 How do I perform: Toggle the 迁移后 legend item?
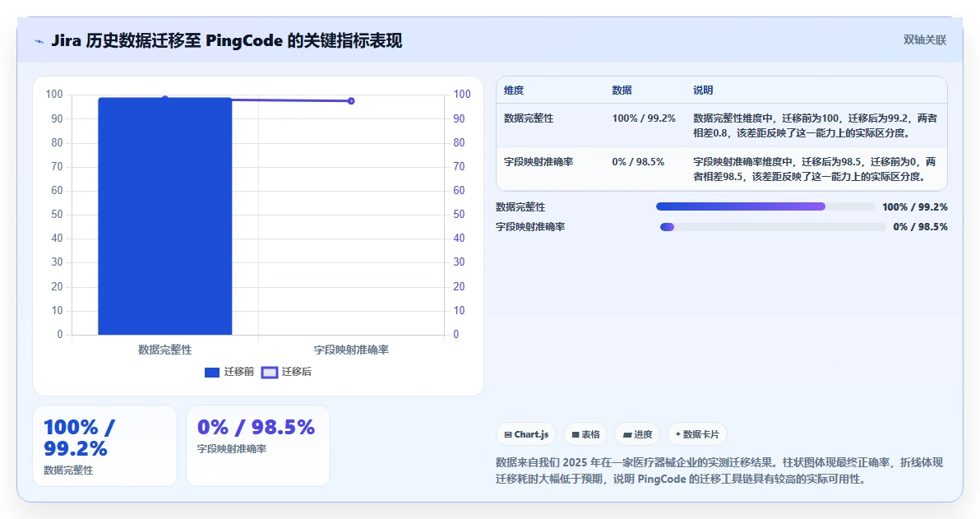coord(286,372)
